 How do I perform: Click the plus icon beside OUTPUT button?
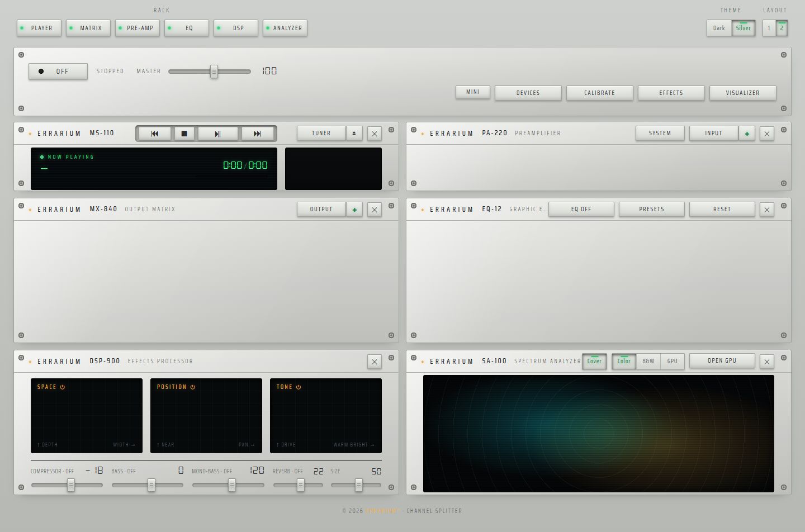tap(354, 210)
